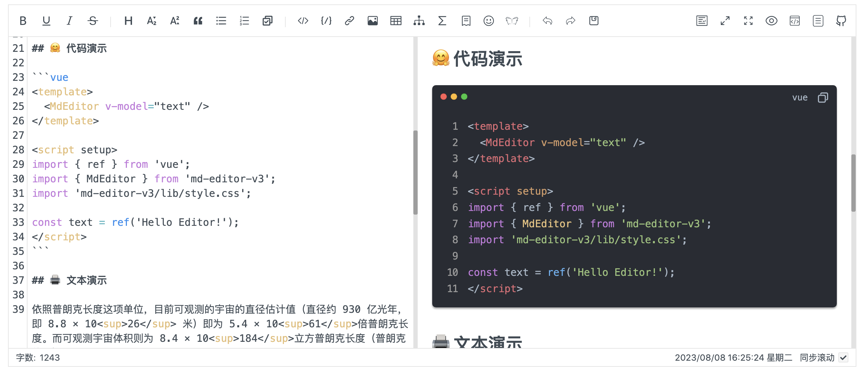Redo the last edit
The height and width of the screenshot is (369, 868).
pyautogui.click(x=571, y=21)
